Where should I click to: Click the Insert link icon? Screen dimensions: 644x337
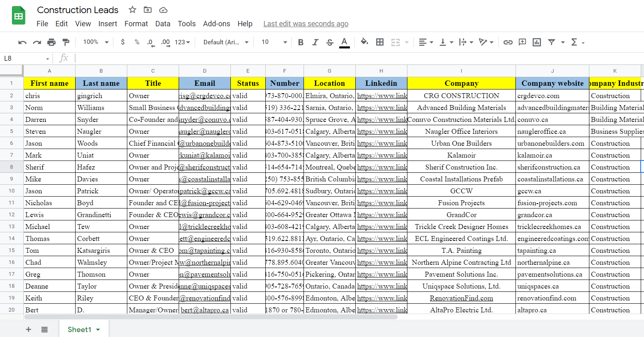(508, 42)
